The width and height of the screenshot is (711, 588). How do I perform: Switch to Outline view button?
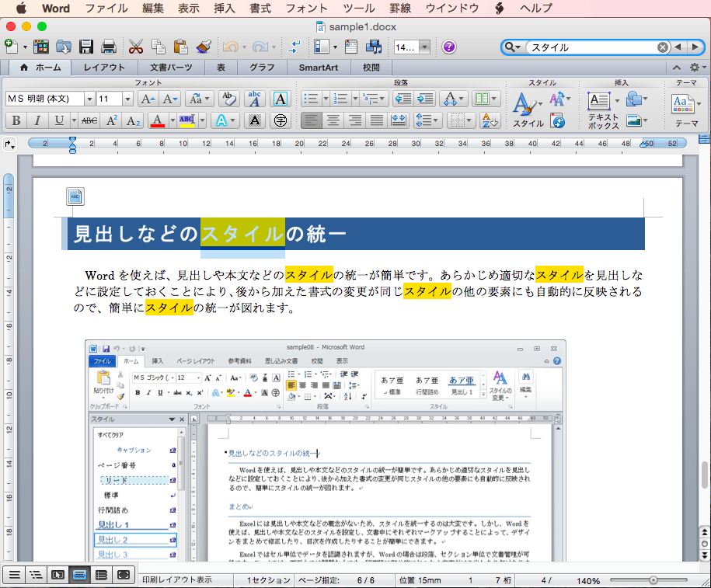click(x=36, y=575)
